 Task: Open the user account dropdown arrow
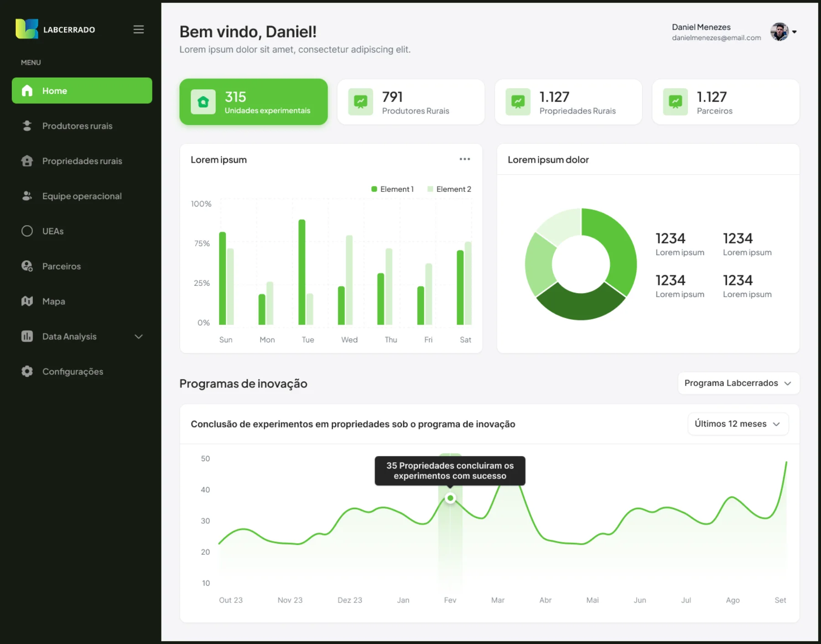click(x=795, y=32)
